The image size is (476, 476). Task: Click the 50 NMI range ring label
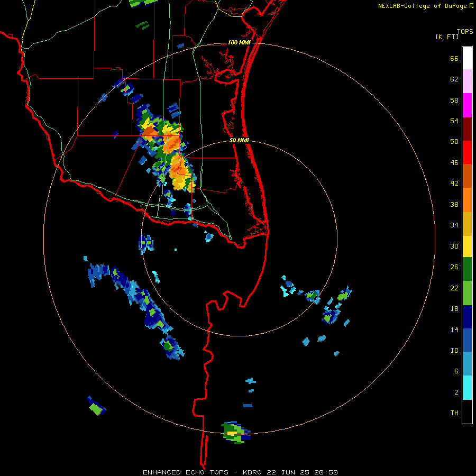[239, 140]
